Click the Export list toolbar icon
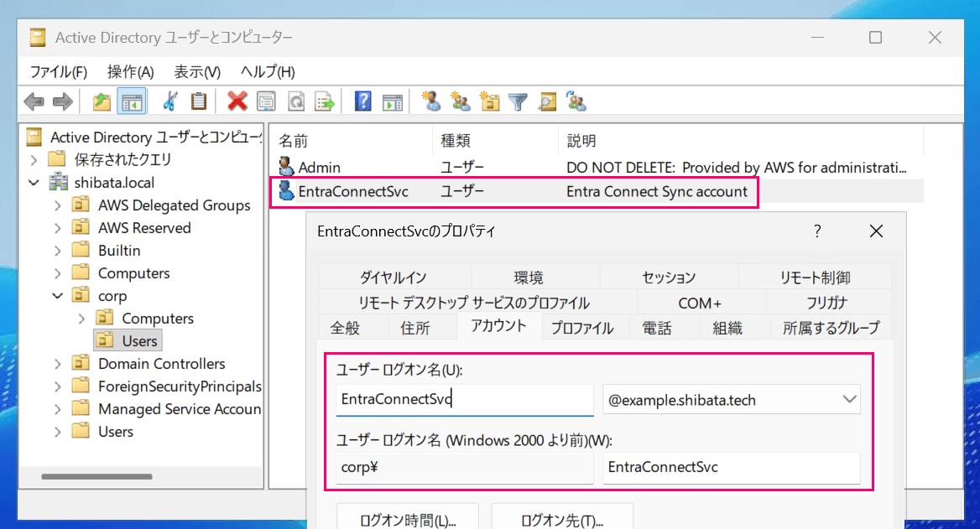Viewport: 980px width, 529px height. (325, 101)
